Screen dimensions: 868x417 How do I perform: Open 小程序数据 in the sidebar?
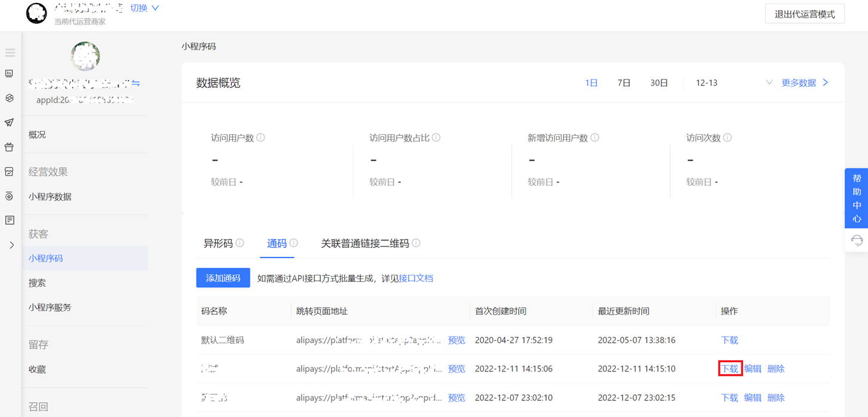click(50, 197)
